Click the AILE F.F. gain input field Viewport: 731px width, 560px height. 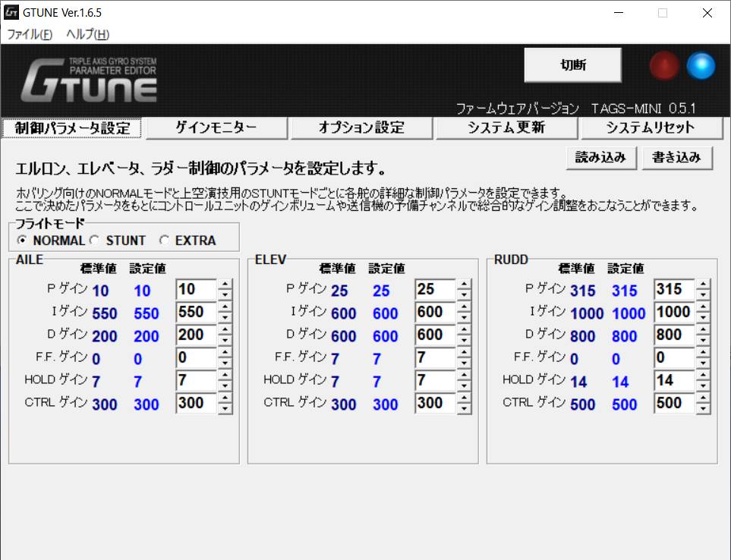tap(197, 358)
